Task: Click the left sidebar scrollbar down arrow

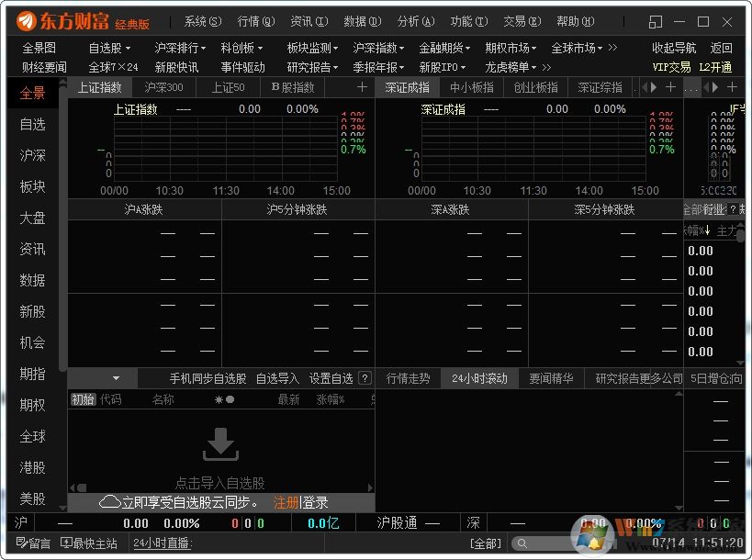Action: pos(61,508)
